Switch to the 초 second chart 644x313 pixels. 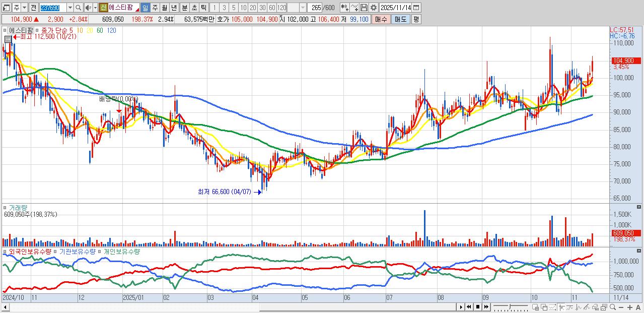pos(194,8)
